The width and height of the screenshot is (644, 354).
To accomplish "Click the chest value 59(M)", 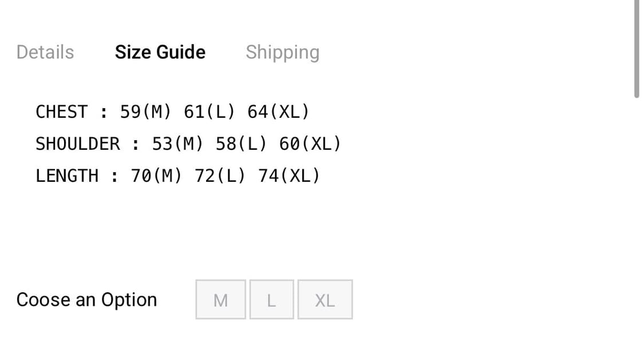I will 145,112.
